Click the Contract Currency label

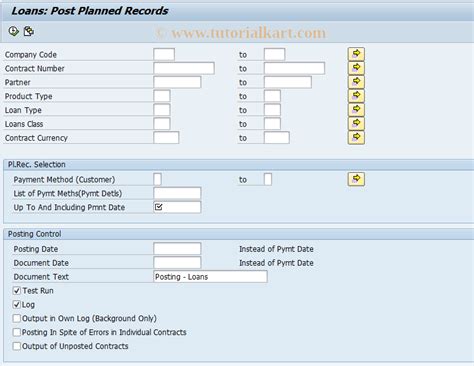36,138
